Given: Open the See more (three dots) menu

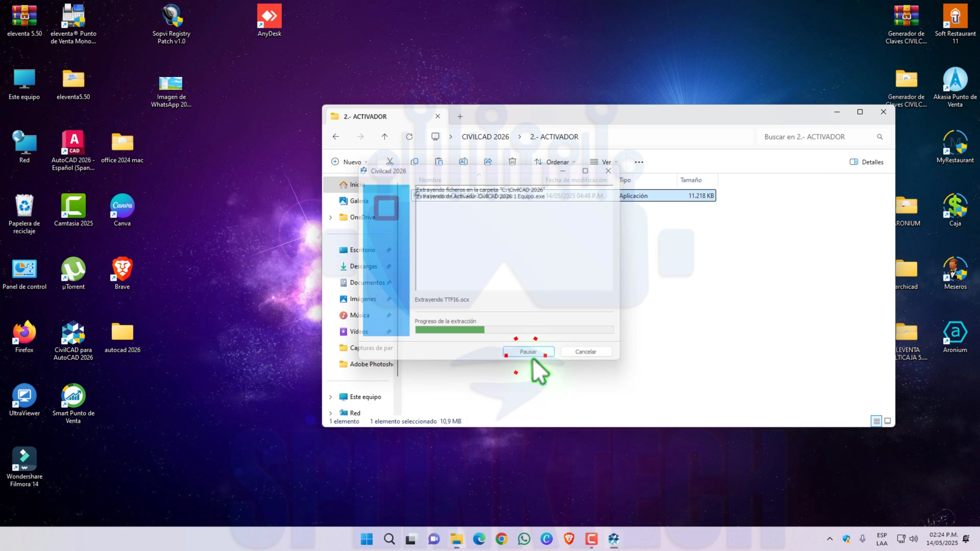Looking at the screenshot, I should pyautogui.click(x=639, y=162).
